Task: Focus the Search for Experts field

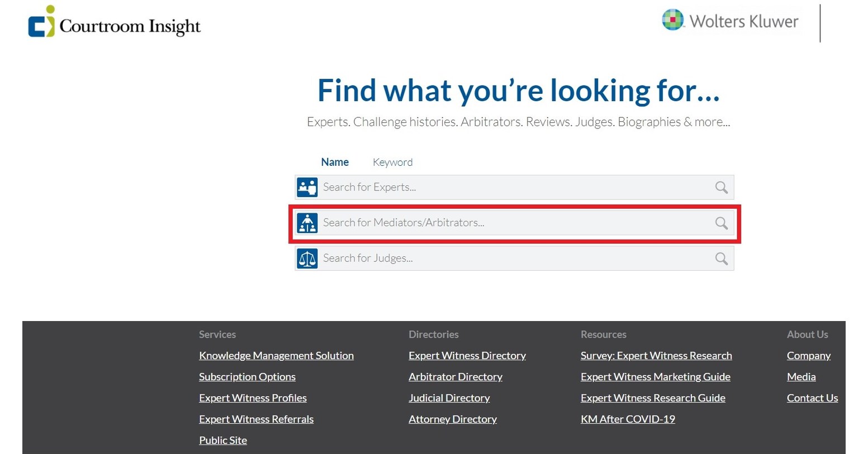Action: pos(514,187)
